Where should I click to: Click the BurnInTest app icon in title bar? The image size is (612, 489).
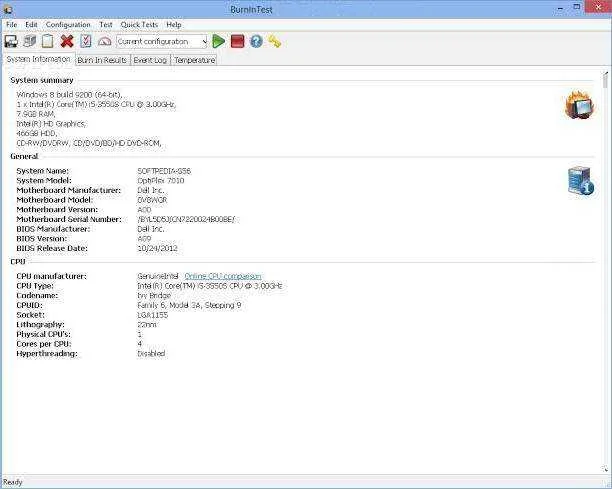7,9
